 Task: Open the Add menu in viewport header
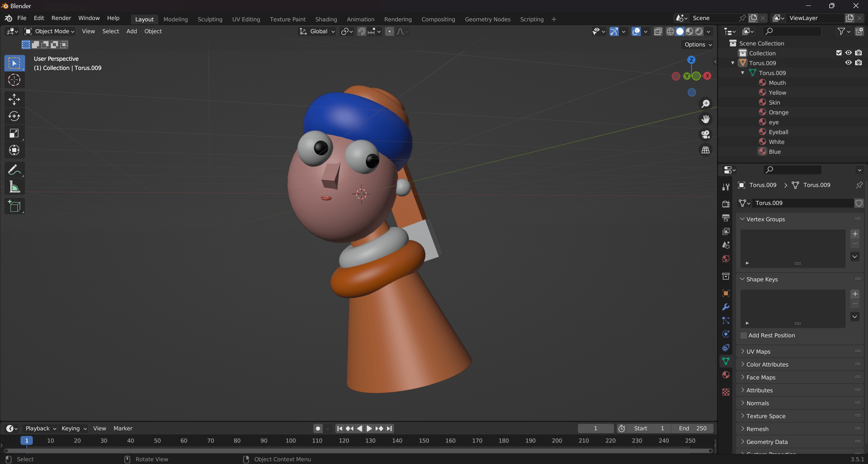coord(132,32)
